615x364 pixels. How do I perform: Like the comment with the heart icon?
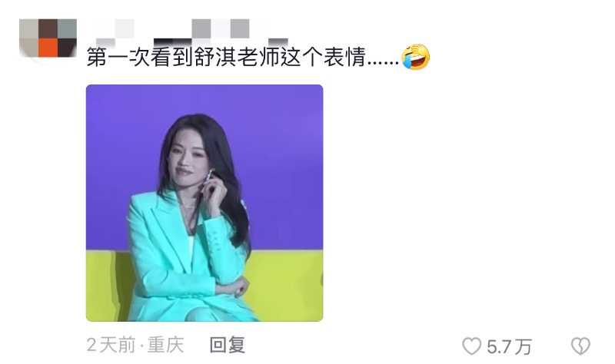471,346
